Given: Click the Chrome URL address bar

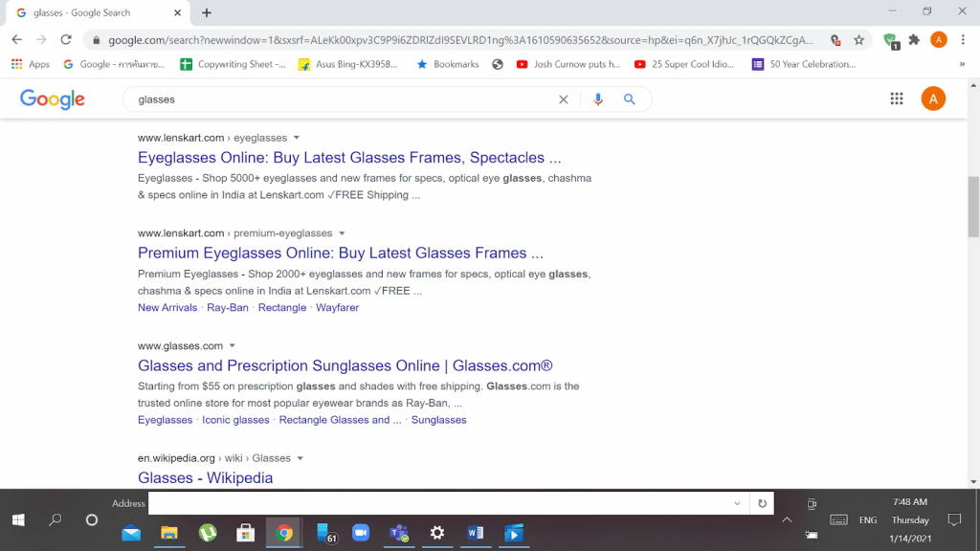Looking at the screenshot, I should point(460,40).
